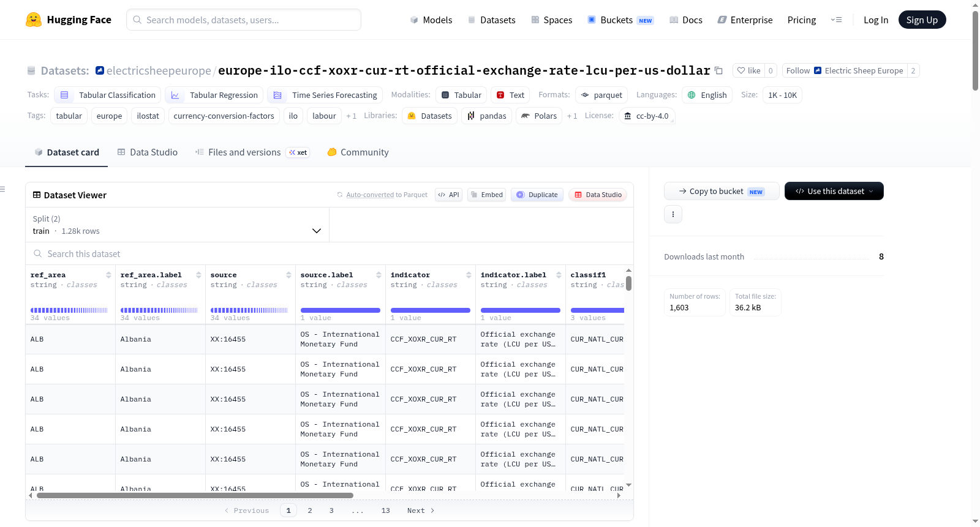Go to Spaces in the top navigation
This screenshot has height=527, width=980.
coord(552,20)
